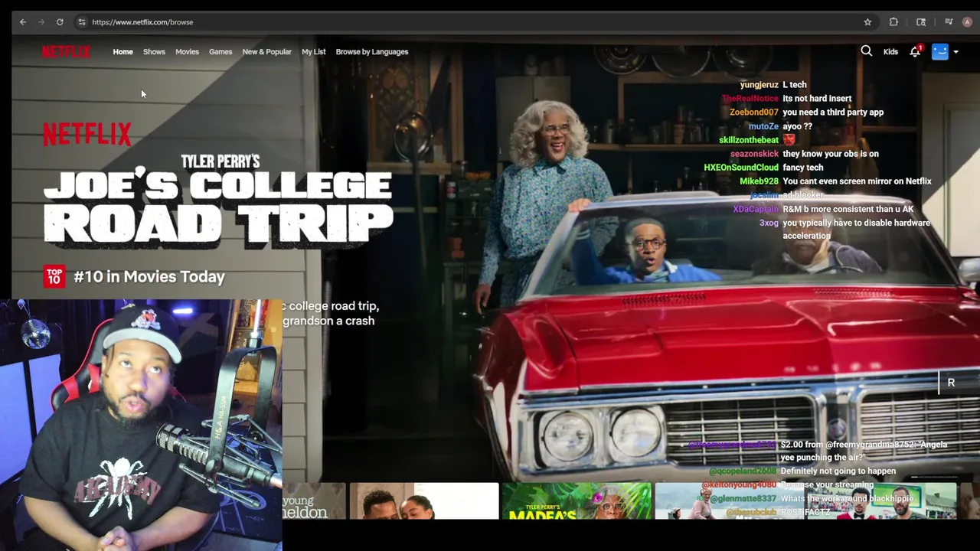Go back using the browser back arrow
980x551 pixels.
[23, 22]
